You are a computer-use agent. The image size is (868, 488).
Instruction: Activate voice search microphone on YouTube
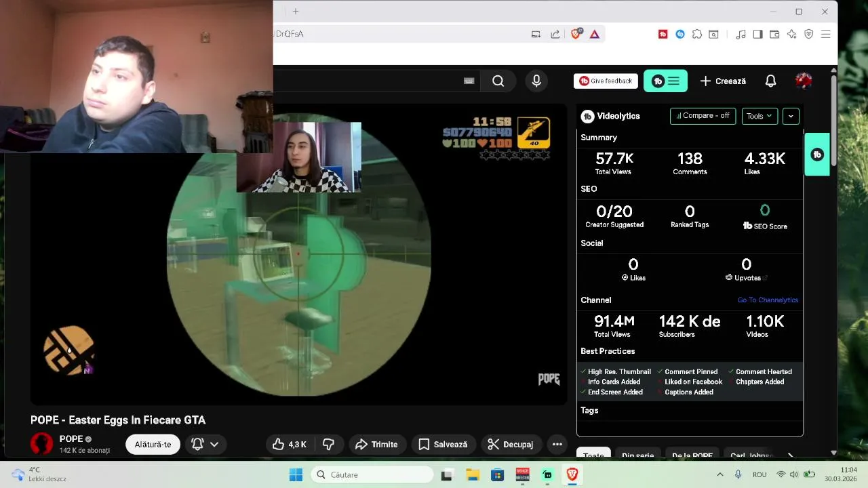click(536, 81)
